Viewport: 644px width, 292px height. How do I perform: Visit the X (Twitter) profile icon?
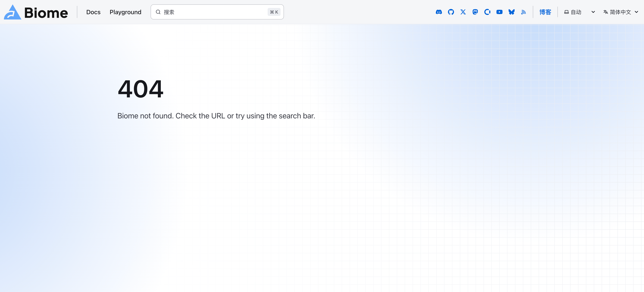tap(463, 12)
